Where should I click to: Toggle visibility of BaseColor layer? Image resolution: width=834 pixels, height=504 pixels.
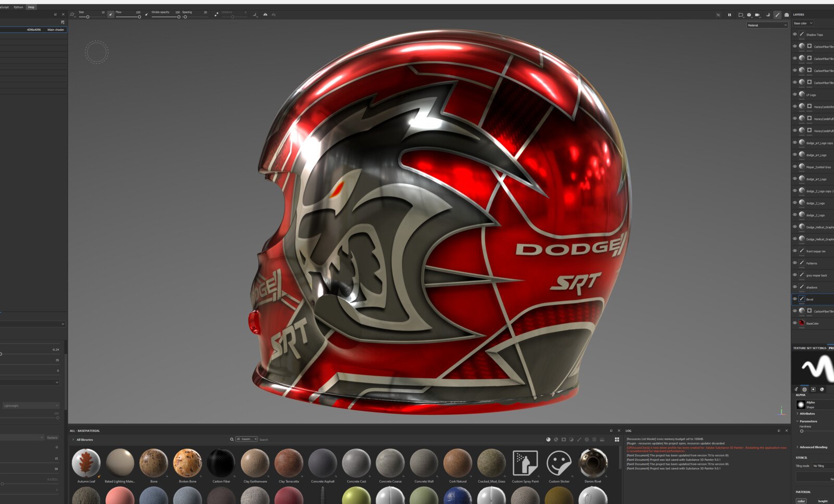tap(795, 323)
